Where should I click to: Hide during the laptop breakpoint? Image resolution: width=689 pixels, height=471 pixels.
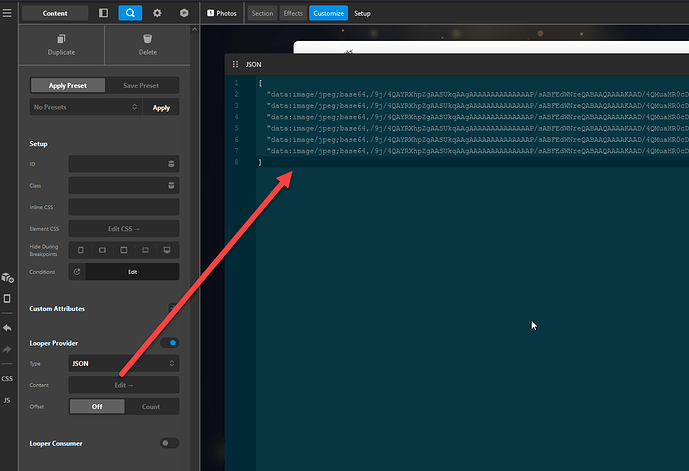click(x=145, y=250)
